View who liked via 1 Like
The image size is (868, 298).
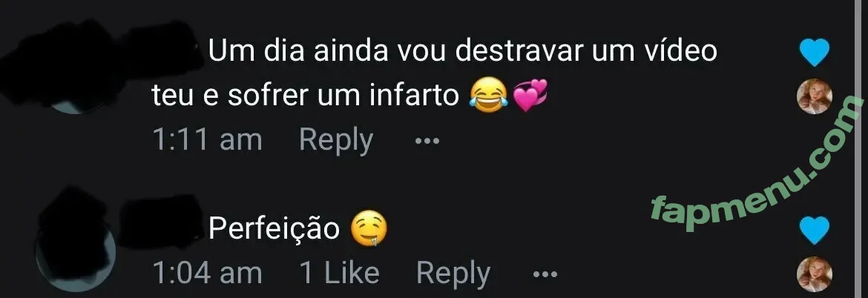pyautogui.click(x=339, y=273)
